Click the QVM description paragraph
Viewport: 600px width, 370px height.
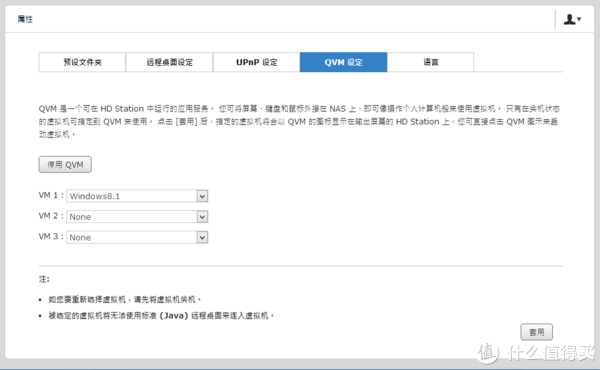click(x=299, y=121)
